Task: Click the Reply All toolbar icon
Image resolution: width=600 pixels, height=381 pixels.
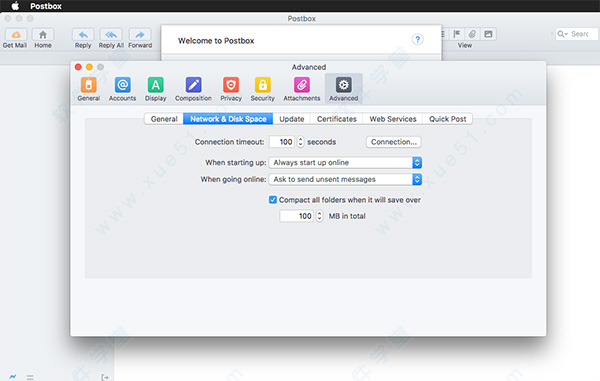Action: (111, 35)
